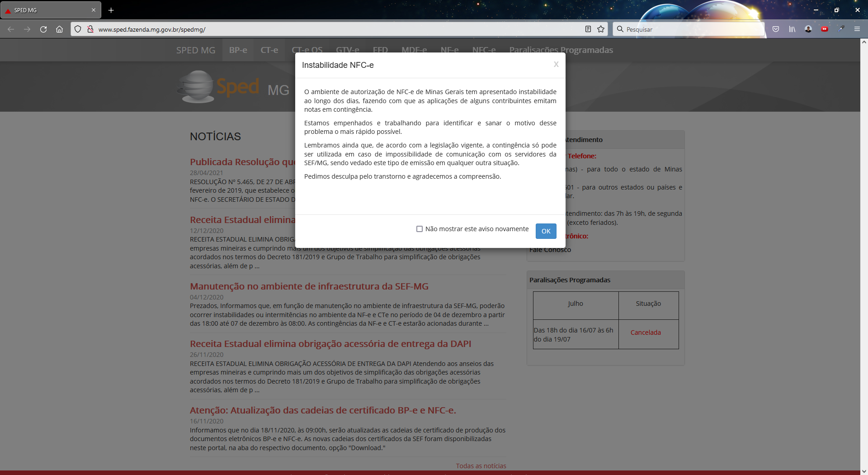Open the tracking protection shield icon
868x475 pixels.
78,29
